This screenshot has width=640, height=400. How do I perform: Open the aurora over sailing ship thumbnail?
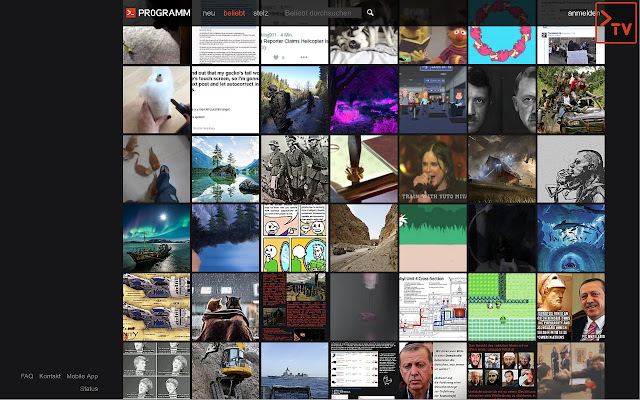pyautogui.click(x=156, y=238)
